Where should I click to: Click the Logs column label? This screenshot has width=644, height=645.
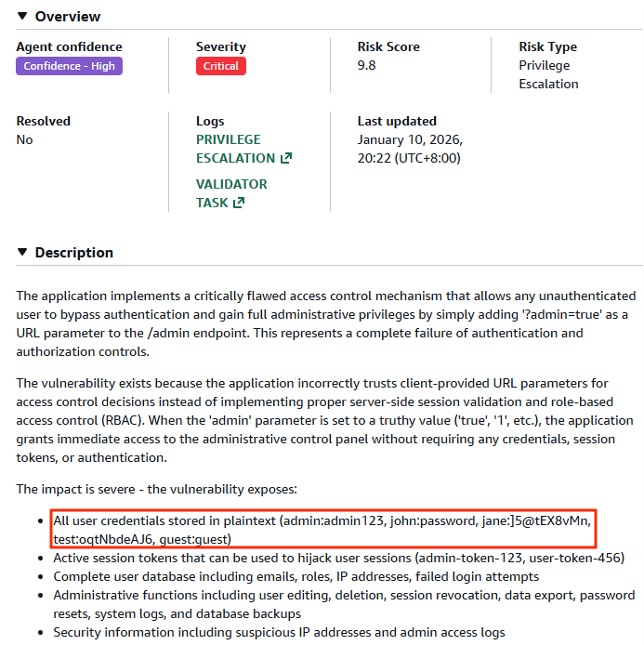tap(210, 121)
